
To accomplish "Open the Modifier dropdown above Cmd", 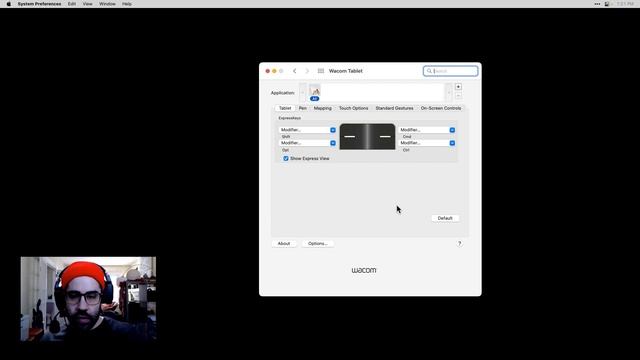I will [427, 130].
